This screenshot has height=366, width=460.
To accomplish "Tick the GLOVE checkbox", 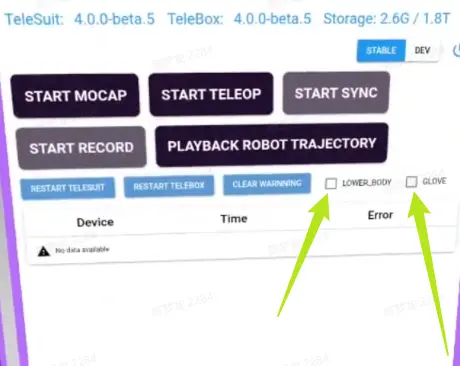I will point(411,182).
